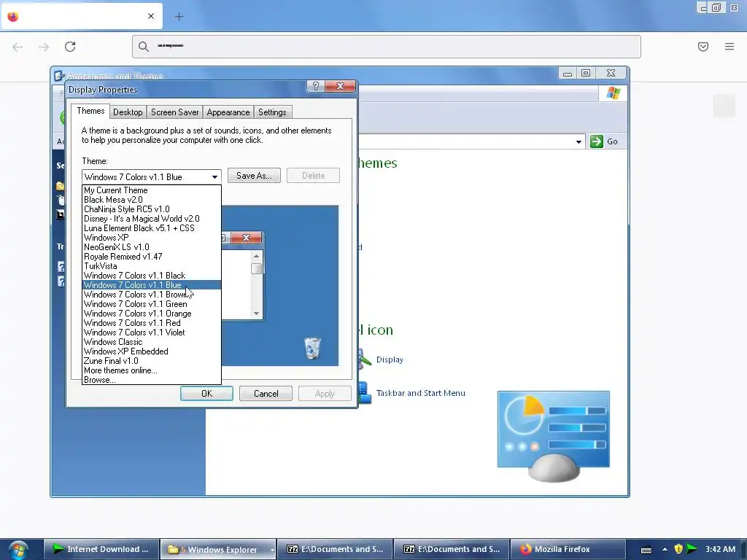Choose Black Mesa v2.0 theme
Screen dimensions: 747x560
(152, 200)
